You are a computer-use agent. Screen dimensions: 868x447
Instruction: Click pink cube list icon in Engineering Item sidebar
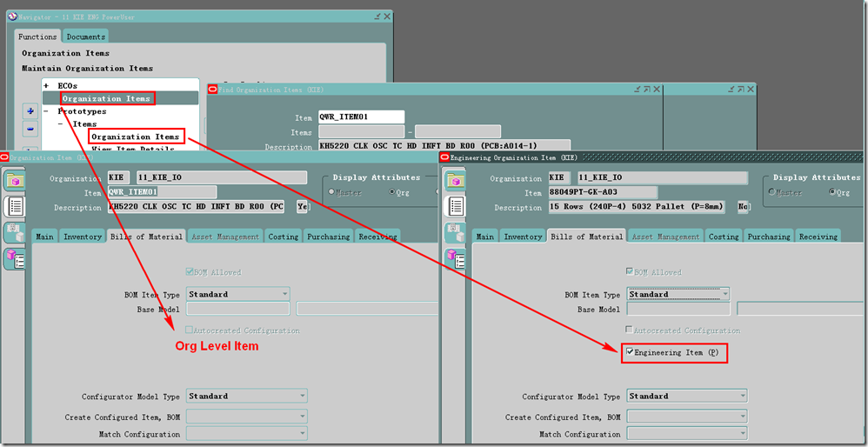pos(457,258)
